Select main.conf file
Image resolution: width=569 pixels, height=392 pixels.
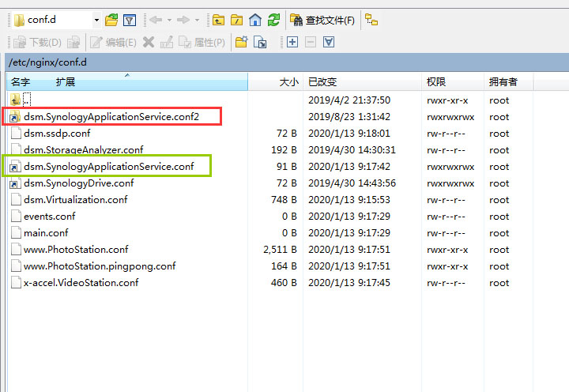[x=46, y=233]
